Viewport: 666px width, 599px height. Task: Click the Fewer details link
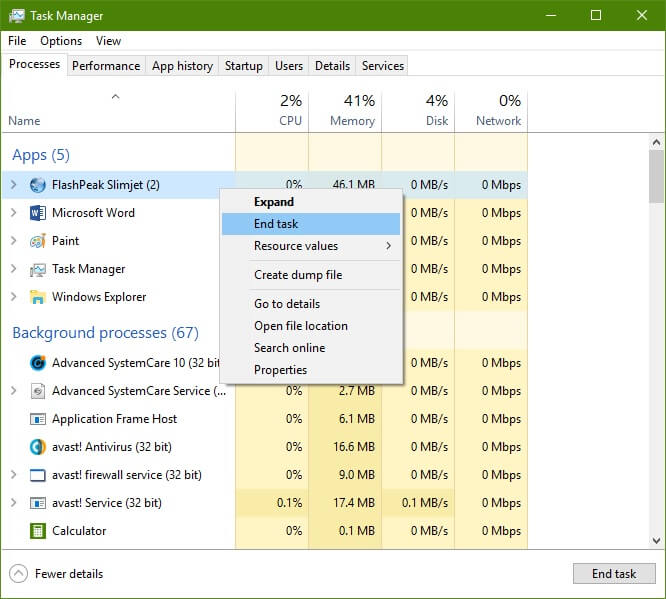[x=69, y=574]
